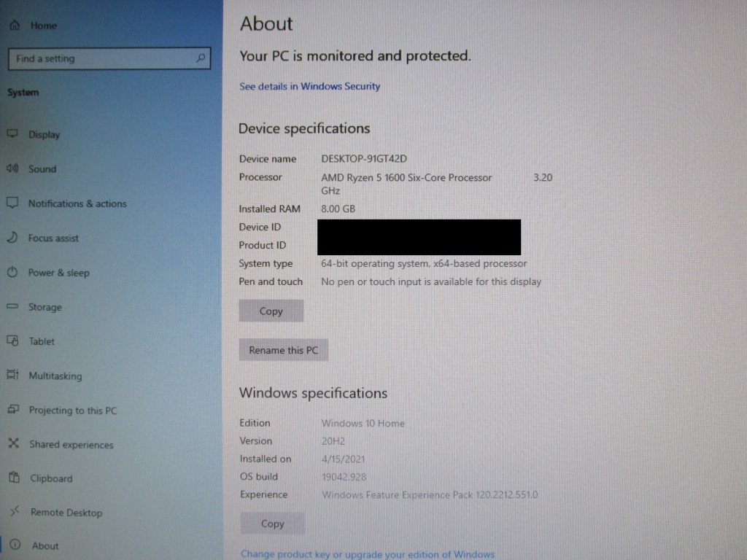Open the Display settings page
The image size is (747, 560).
pos(44,135)
